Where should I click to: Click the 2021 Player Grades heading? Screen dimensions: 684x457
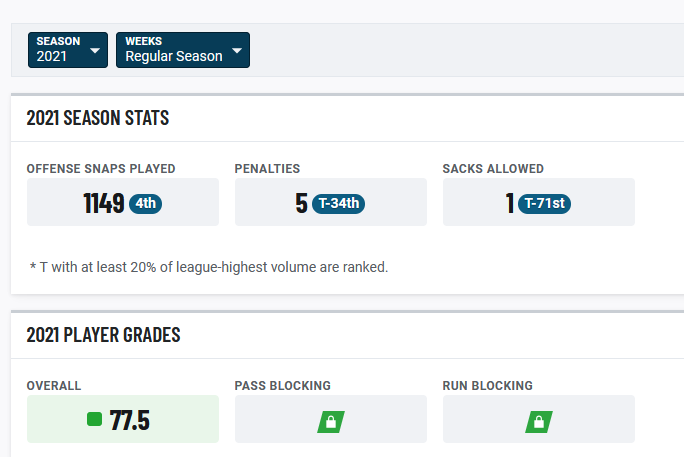click(104, 335)
